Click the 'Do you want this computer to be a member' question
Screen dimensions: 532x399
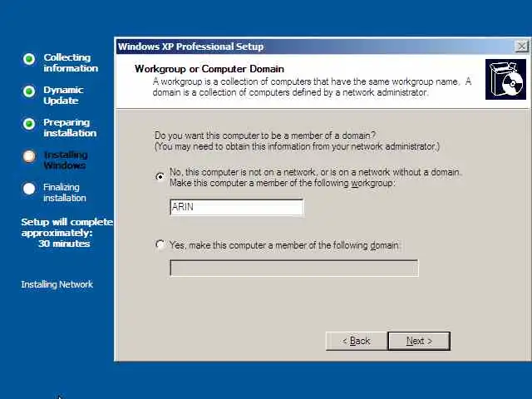click(x=265, y=135)
